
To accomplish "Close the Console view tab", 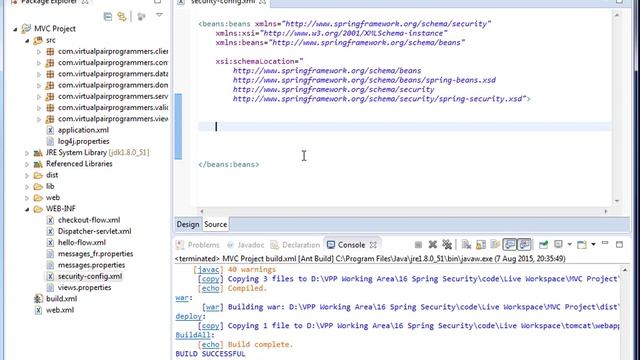I will coord(373,245).
